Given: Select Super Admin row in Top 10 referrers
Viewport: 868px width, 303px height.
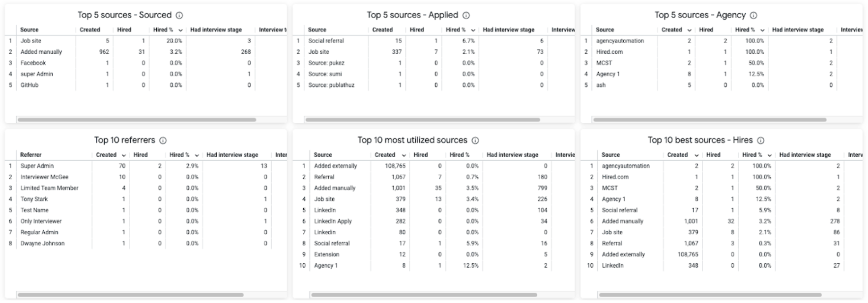Looking at the screenshot, I should tap(37, 166).
